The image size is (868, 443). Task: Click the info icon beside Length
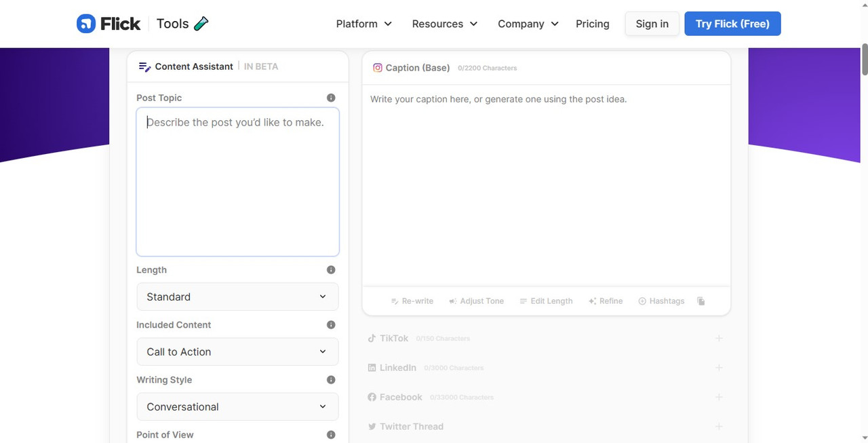pyautogui.click(x=331, y=270)
